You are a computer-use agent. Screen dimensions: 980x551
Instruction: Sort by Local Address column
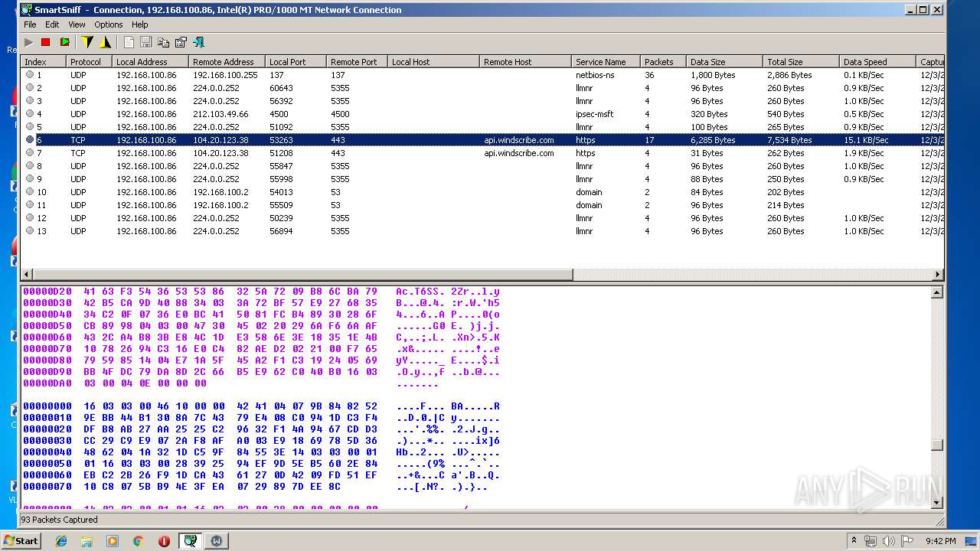pos(150,62)
